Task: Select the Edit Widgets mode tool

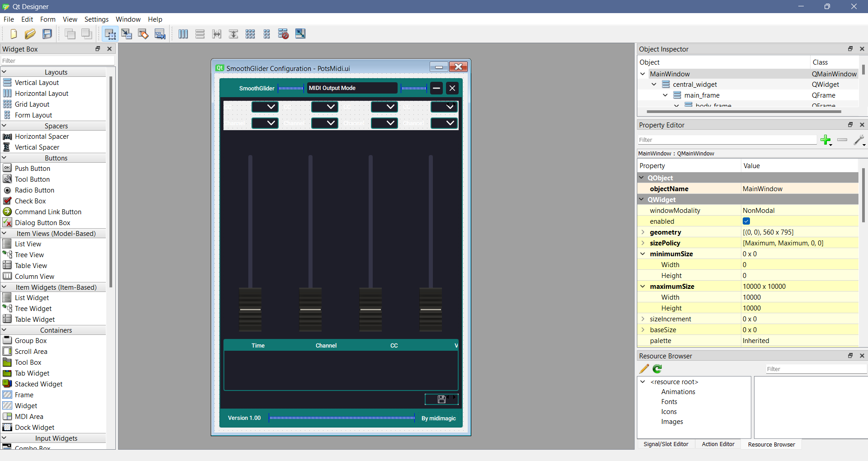Action: click(x=109, y=34)
